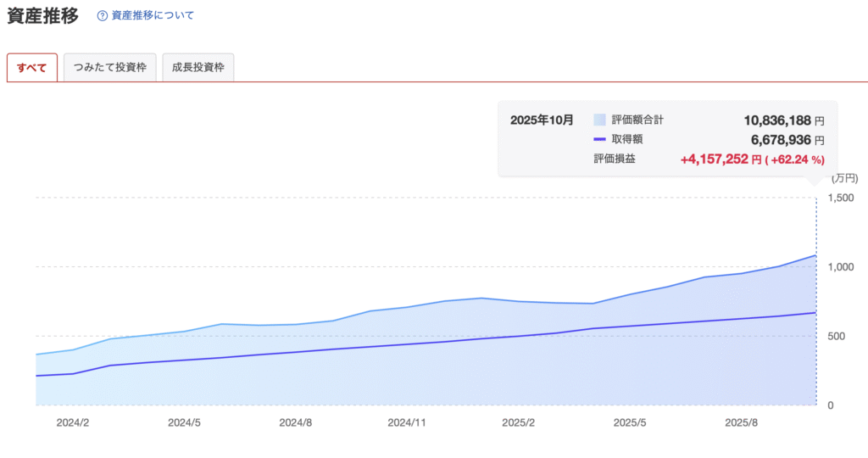Open the 資産推移について link
The height and width of the screenshot is (458, 868).
point(153,15)
